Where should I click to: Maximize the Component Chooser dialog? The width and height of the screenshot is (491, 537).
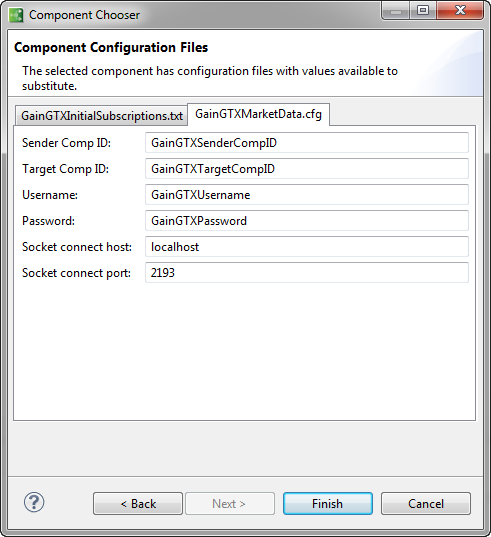point(423,11)
